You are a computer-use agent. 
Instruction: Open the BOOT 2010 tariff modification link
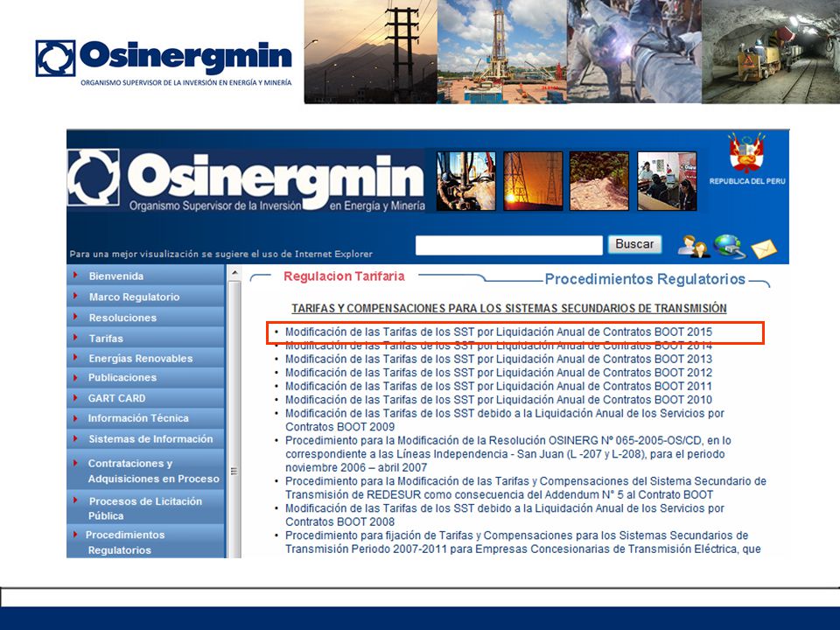pyautogui.click(x=498, y=400)
